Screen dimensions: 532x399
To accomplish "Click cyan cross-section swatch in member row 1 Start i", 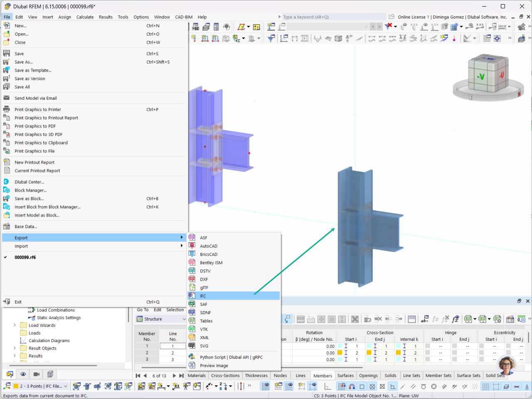I will coord(340,346).
